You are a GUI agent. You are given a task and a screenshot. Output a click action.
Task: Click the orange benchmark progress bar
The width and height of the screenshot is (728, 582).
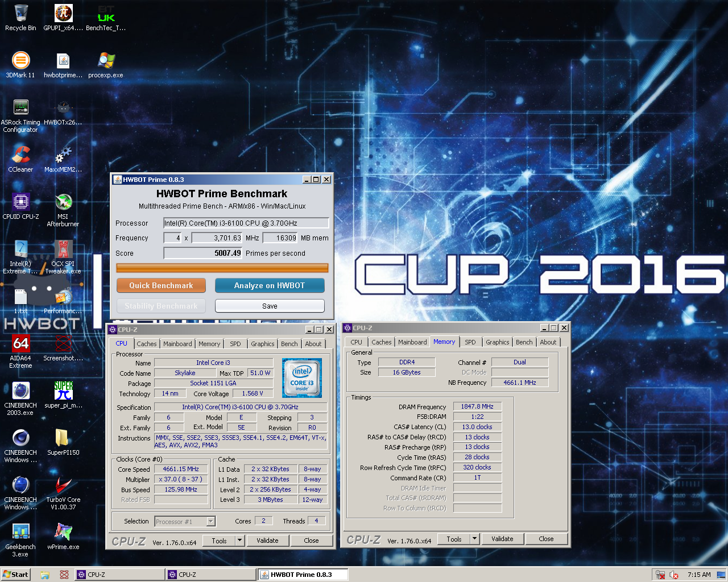pyautogui.click(x=222, y=268)
